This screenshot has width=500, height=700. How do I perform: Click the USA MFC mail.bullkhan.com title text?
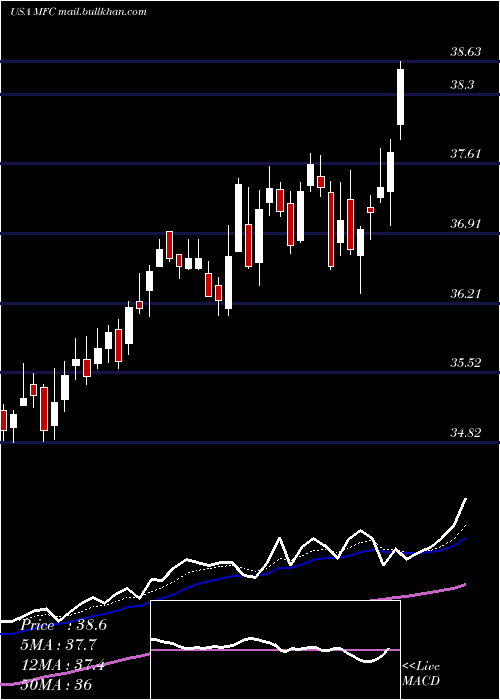pyautogui.click(x=78, y=12)
